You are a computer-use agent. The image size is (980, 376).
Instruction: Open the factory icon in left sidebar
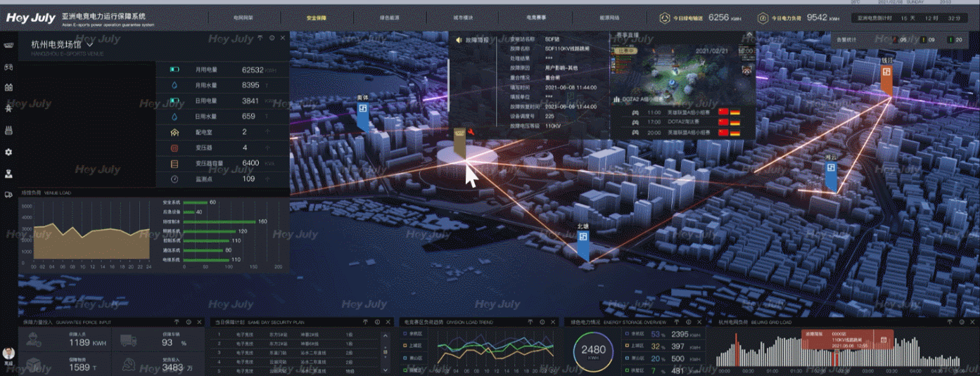click(9, 131)
